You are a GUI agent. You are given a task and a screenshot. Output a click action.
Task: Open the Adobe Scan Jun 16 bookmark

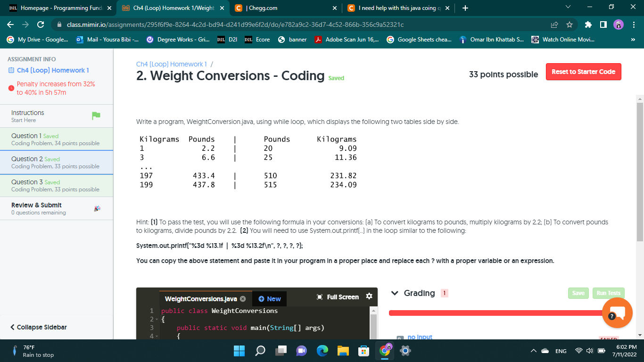pos(347,40)
